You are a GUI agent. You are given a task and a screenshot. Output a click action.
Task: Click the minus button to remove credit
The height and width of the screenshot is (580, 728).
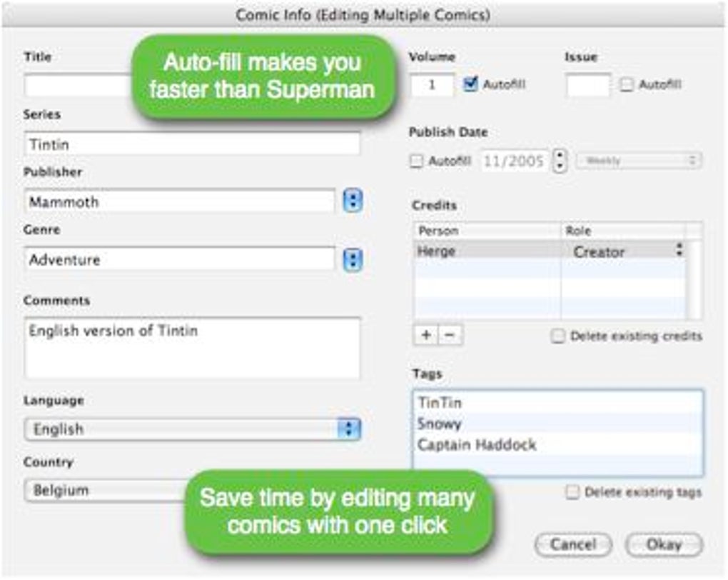tap(450, 335)
